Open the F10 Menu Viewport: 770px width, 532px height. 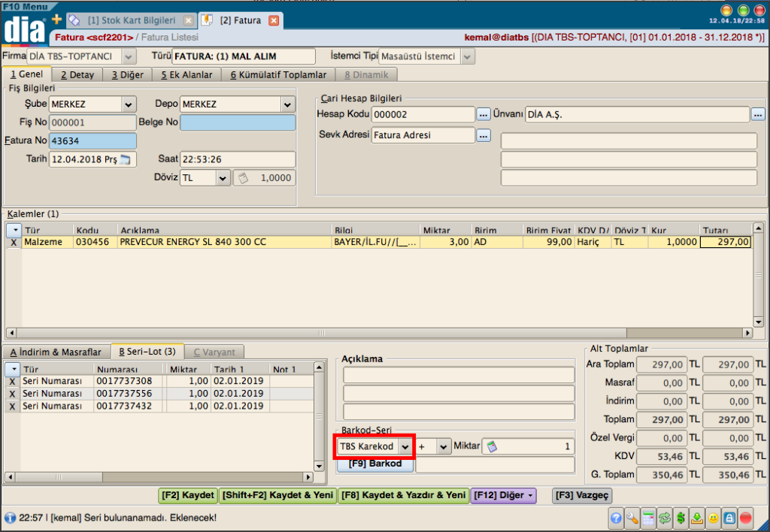[x=26, y=6]
